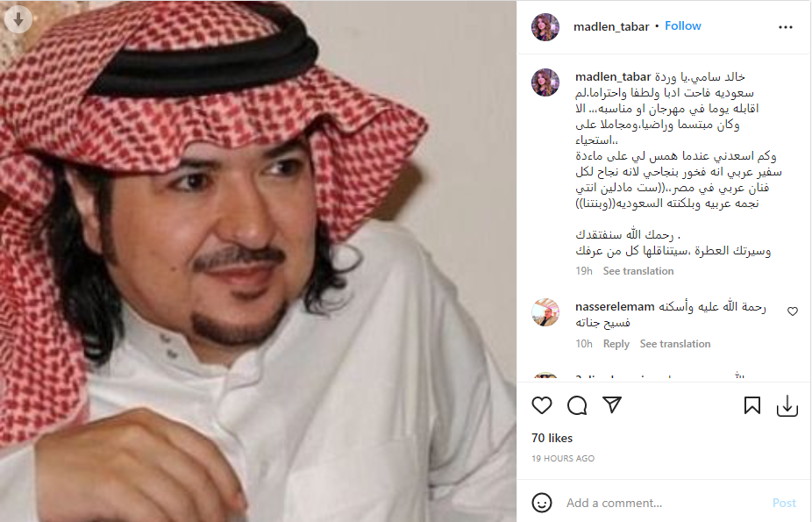Open the caption author avatar
Image resolution: width=812 pixels, height=522 pixels.
point(545,82)
